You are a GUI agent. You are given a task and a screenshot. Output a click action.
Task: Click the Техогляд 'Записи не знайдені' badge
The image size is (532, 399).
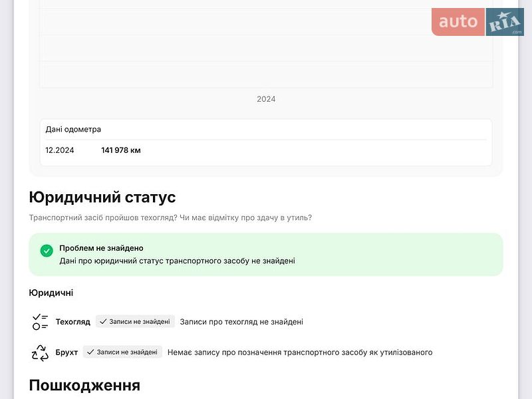tap(136, 322)
